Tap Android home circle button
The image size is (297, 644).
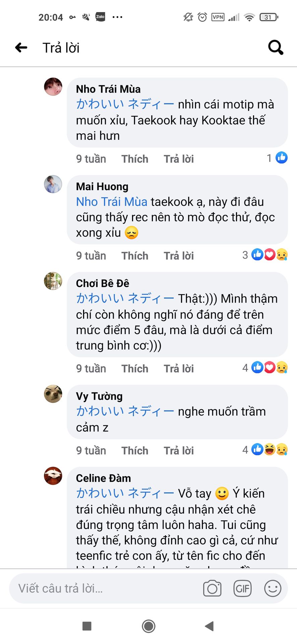[x=148, y=626]
